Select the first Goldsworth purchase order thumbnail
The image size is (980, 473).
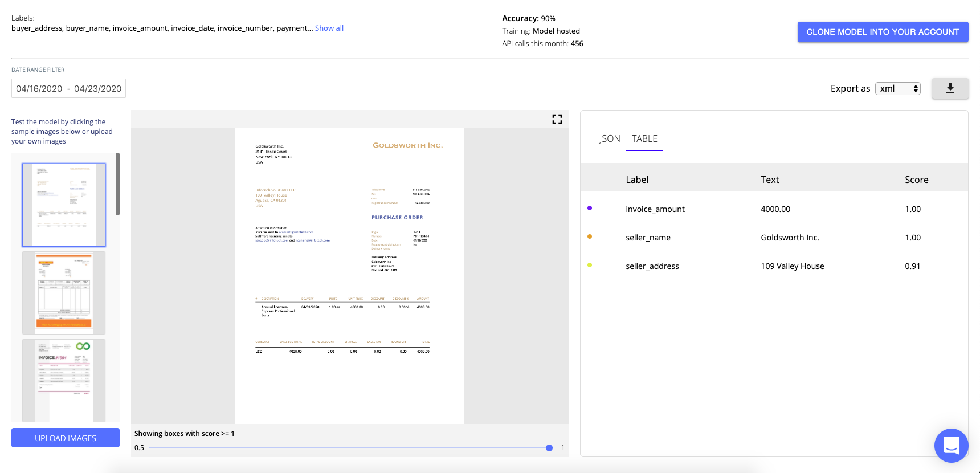click(64, 205)
